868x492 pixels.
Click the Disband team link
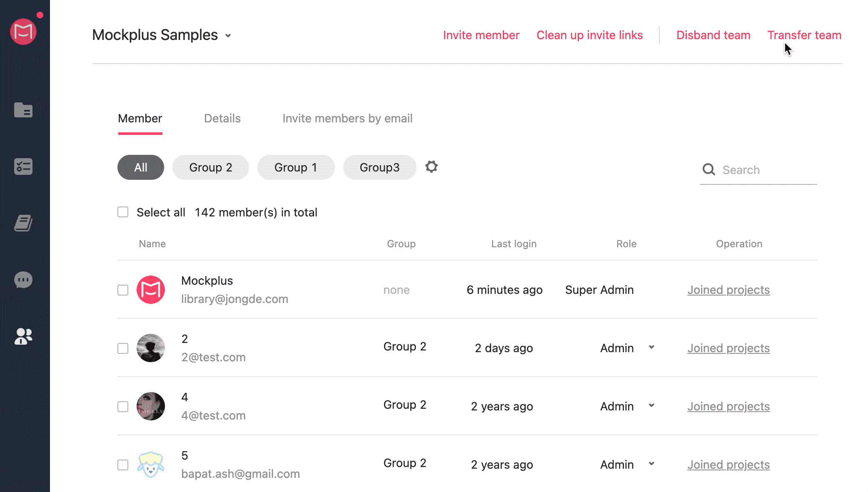(x=713, y=35)
